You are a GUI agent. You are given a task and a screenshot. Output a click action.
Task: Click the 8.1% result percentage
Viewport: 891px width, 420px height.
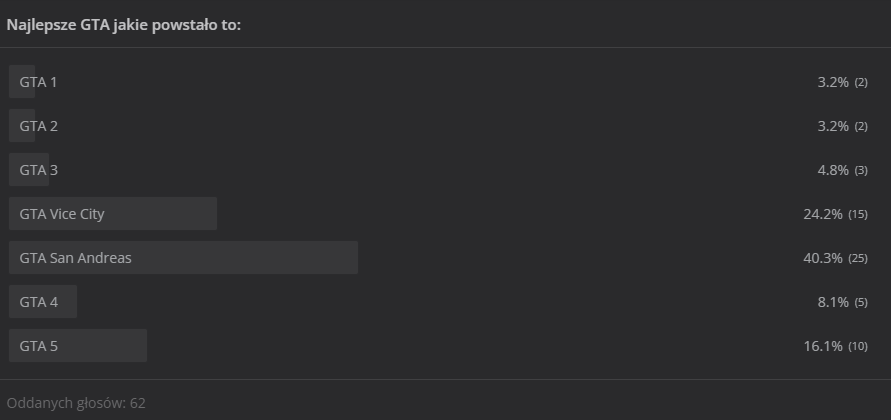[833, 302]
